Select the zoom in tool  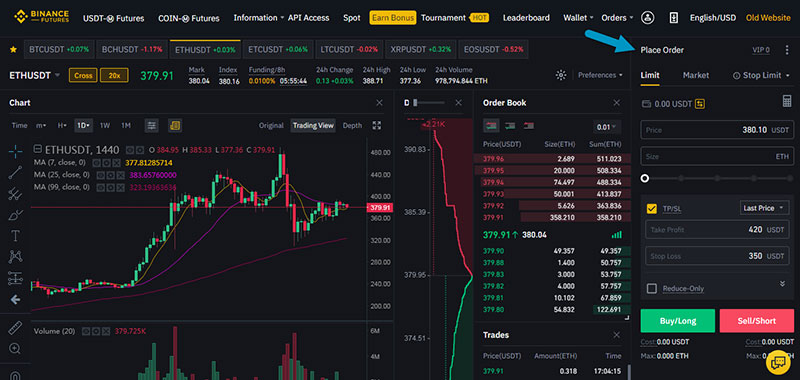pos(15,349)
